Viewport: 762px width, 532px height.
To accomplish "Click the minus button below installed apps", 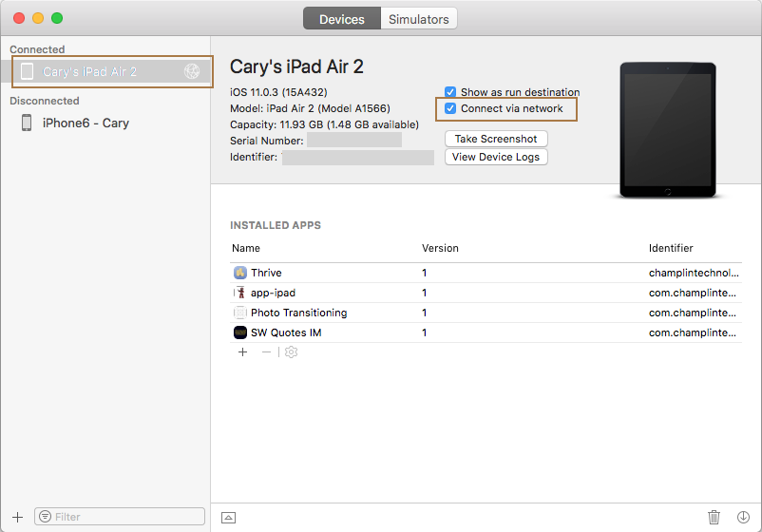I will click(x=266, y=352).
